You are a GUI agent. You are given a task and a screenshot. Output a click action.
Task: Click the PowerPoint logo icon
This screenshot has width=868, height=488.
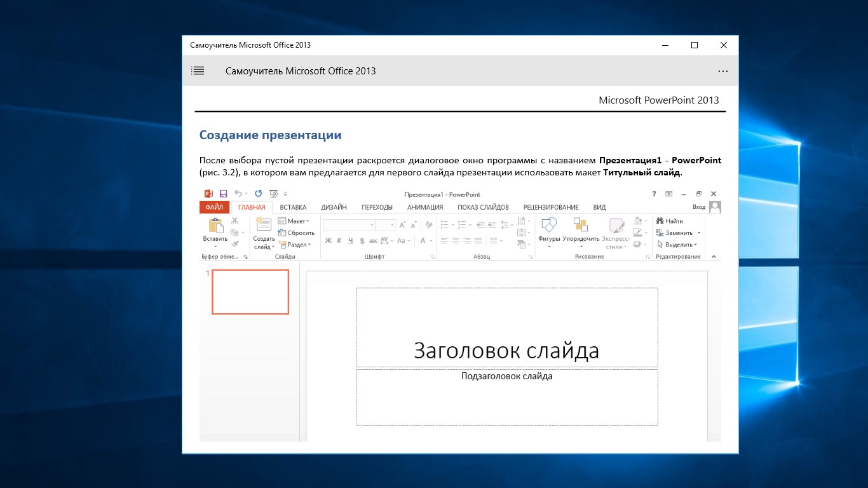coord(208,194)
